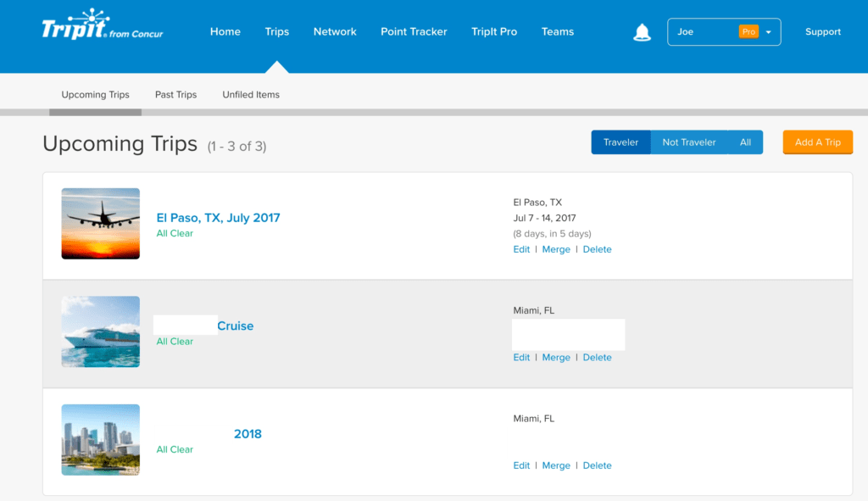Click the (1 - 3 of 3) count text
This screenshot has height=501, width=868.
pos(237,146)
